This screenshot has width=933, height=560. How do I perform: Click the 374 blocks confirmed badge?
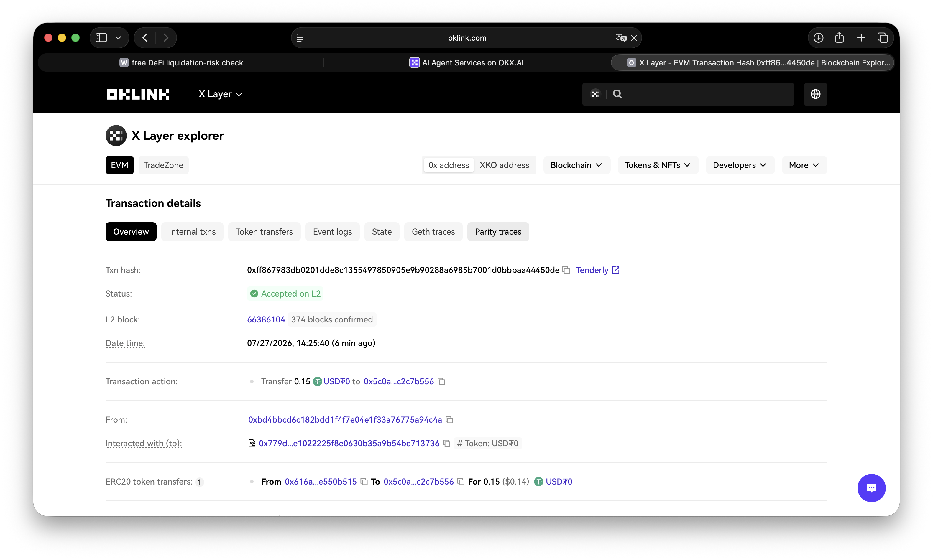click(332, 319)
